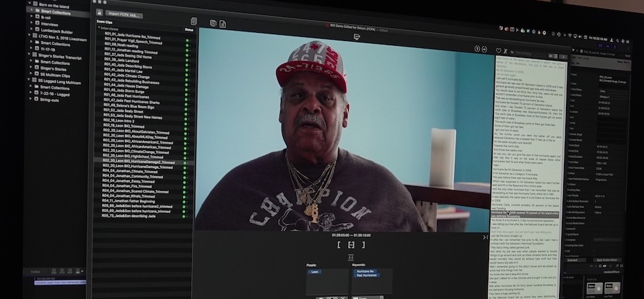Viewport: 644px width, 299px height.
Task: Click the heart favorite icon above transcript
Action: [499, 51]
